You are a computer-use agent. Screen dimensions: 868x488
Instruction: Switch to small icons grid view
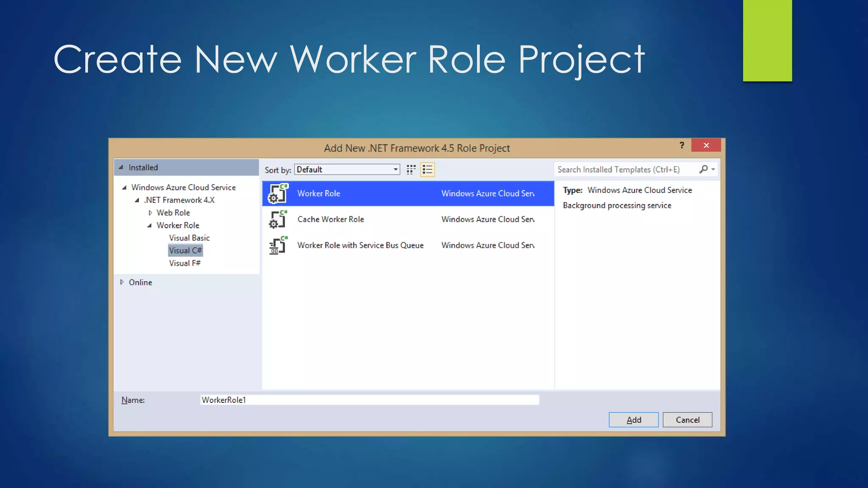coord(411,169)
